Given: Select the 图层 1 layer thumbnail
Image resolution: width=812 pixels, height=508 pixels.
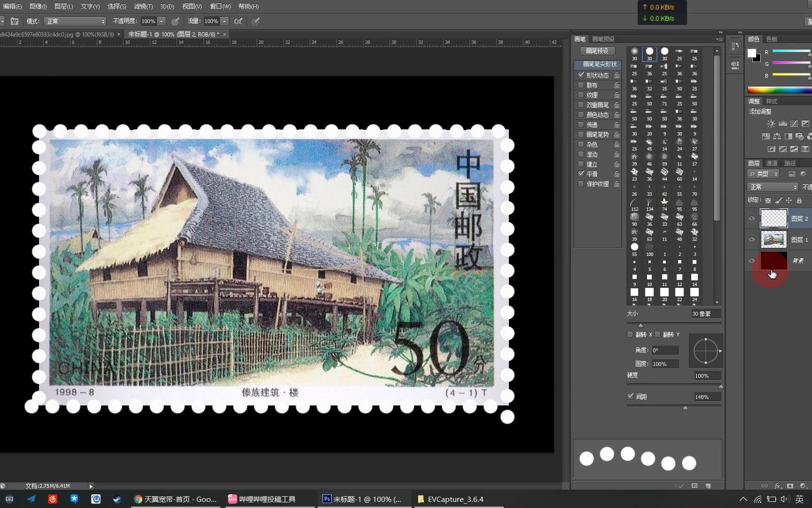Looking at the screenshot, I should 773,240.
